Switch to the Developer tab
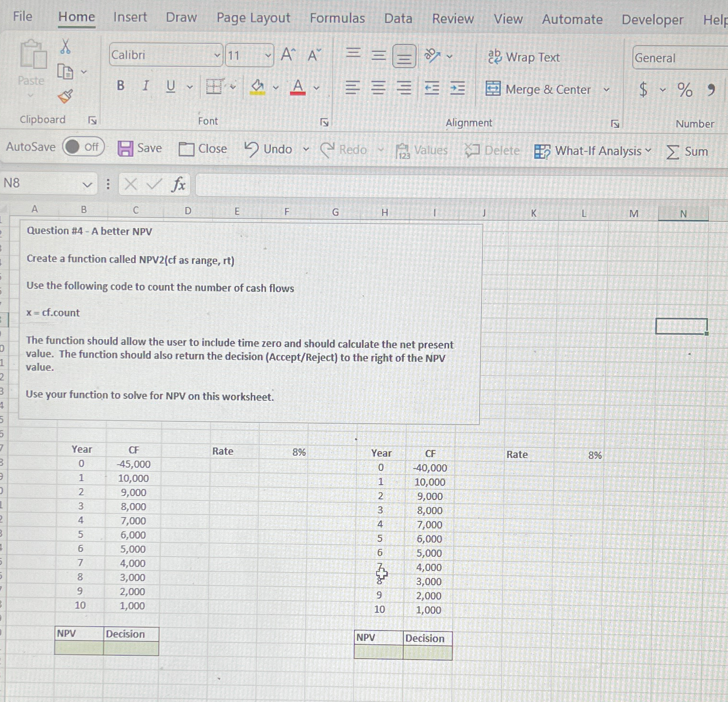728x702 pixels. pos(652,20)
